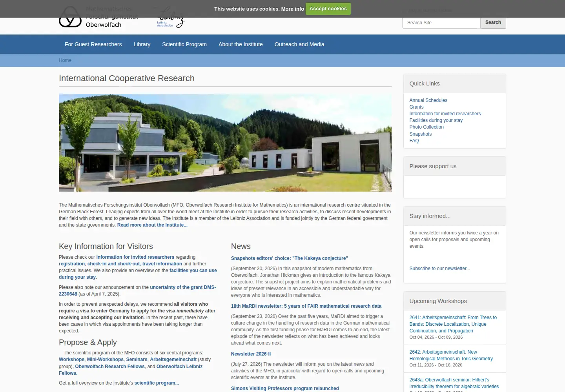The image size is (565, 392).
Task: Click 'Read more about the Institute...'
Action: [152, 225]
